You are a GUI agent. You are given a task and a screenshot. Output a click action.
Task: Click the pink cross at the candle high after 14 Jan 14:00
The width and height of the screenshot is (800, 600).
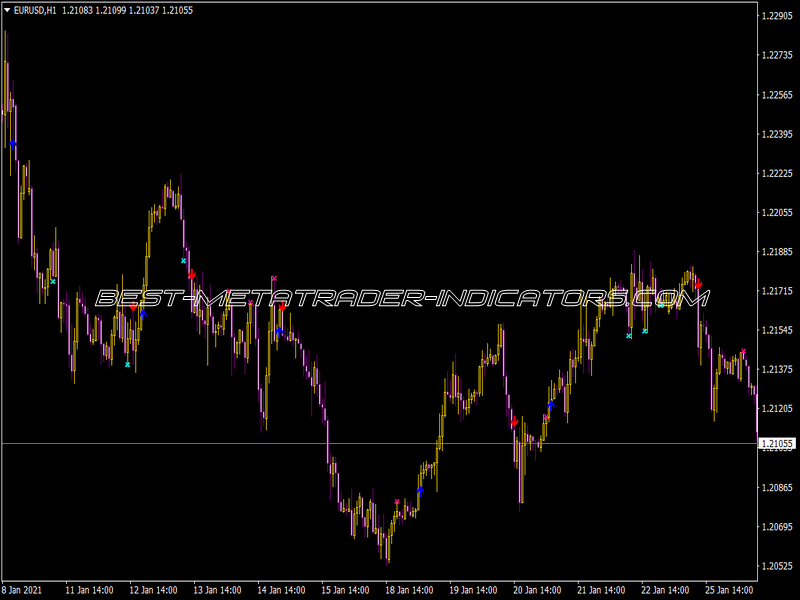(274, 279)
